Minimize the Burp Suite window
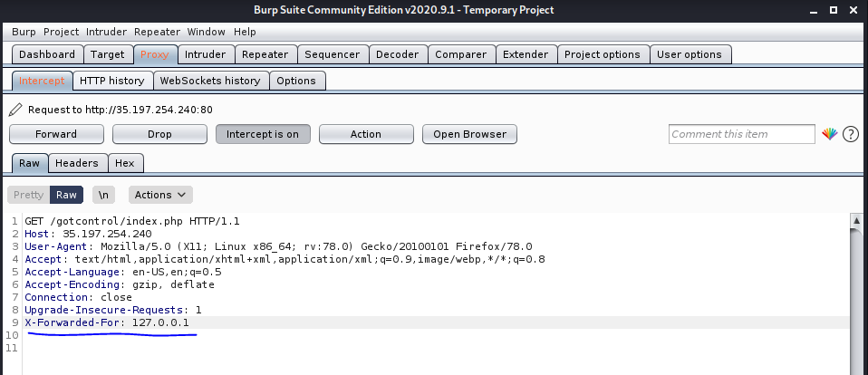Image resolution: width=868 pixels, height=375 pixels. 814,10
